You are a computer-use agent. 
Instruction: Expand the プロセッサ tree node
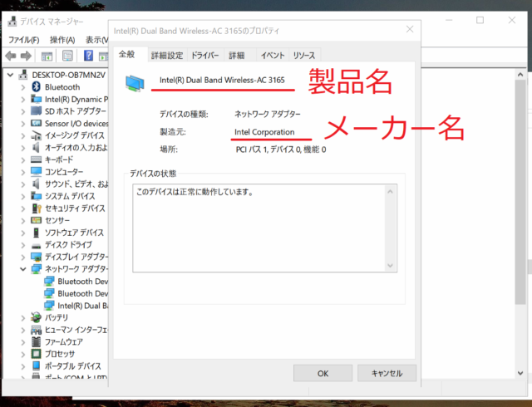pos(22,354)
